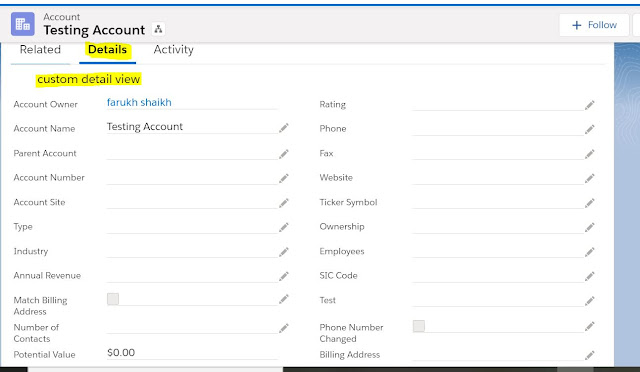Open the account hierarchy icon beside title

tap(158, 29)
